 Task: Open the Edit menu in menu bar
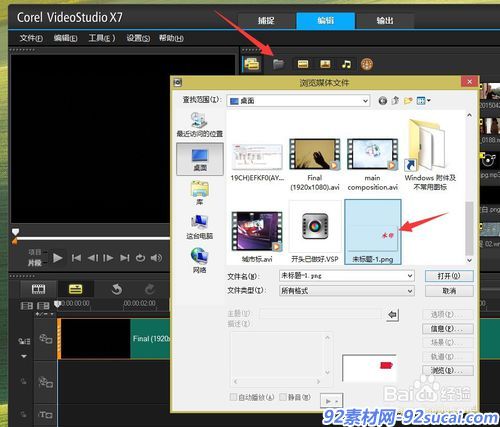click(x=65, y=38)
